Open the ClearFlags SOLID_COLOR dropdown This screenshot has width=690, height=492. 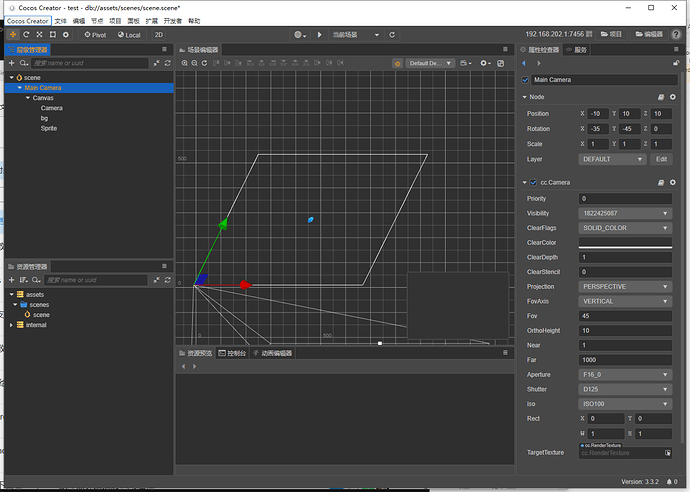(625, 228)
